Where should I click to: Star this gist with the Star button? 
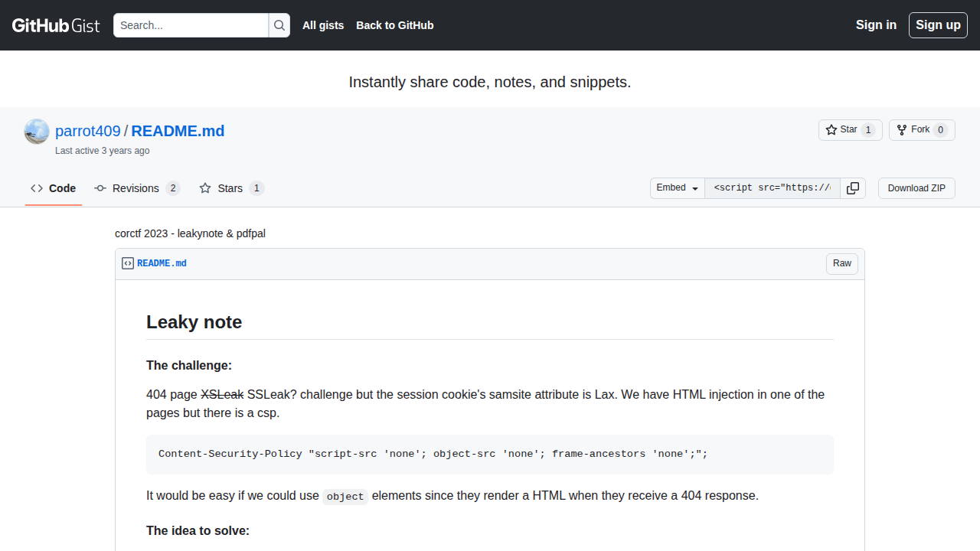850,130
